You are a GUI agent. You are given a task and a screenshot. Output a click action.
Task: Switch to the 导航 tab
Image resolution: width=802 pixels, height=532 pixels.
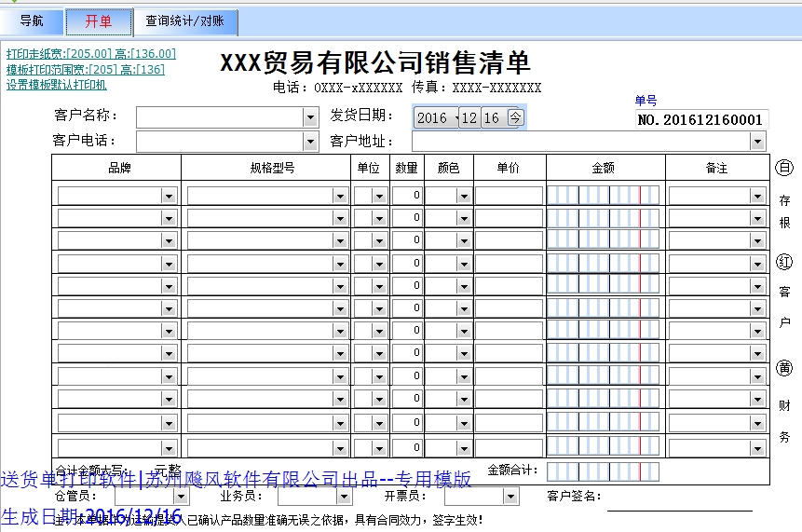click(32, 21)
